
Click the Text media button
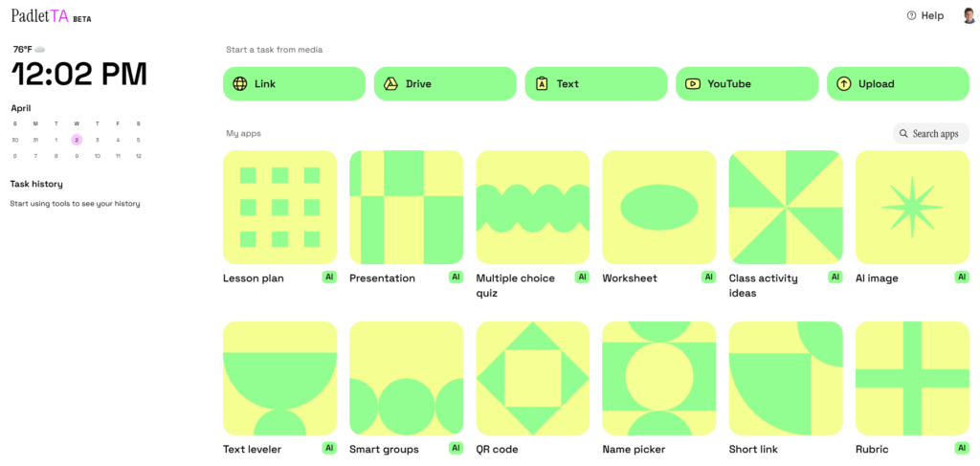pos(595,83)
